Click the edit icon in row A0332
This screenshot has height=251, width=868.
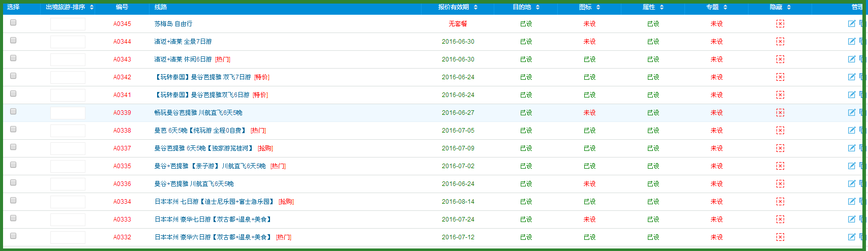coord(851,237)
